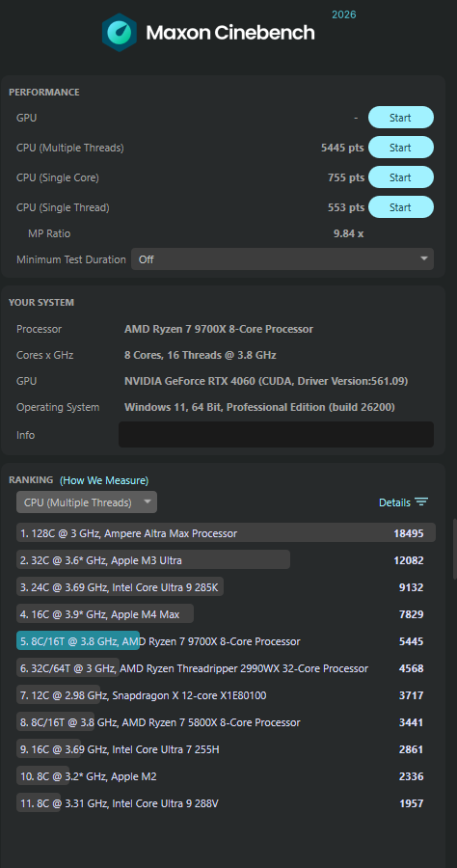
Task: Select the Intel Core Ultra 9 285K entry
Action: click(226, 587)
